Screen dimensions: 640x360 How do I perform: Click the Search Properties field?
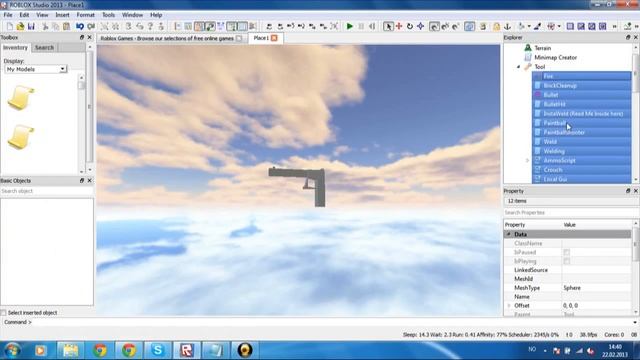(x=567, y=213)
